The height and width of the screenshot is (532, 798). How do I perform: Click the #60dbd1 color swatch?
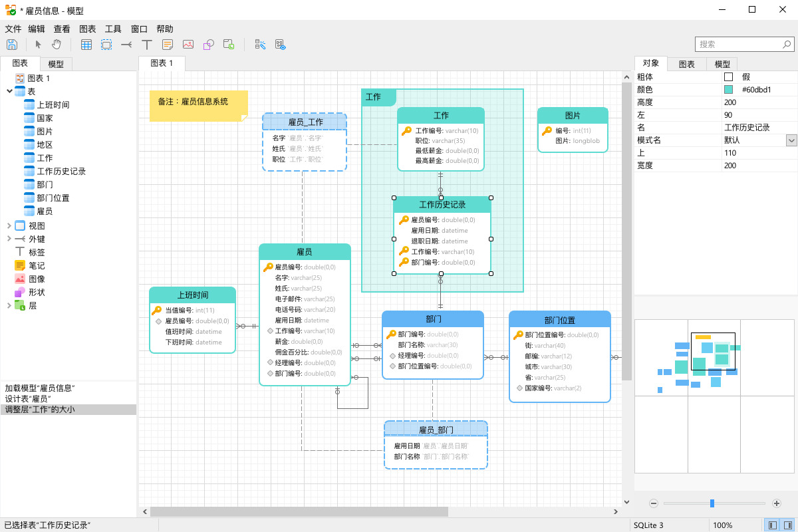click(728, 90)
